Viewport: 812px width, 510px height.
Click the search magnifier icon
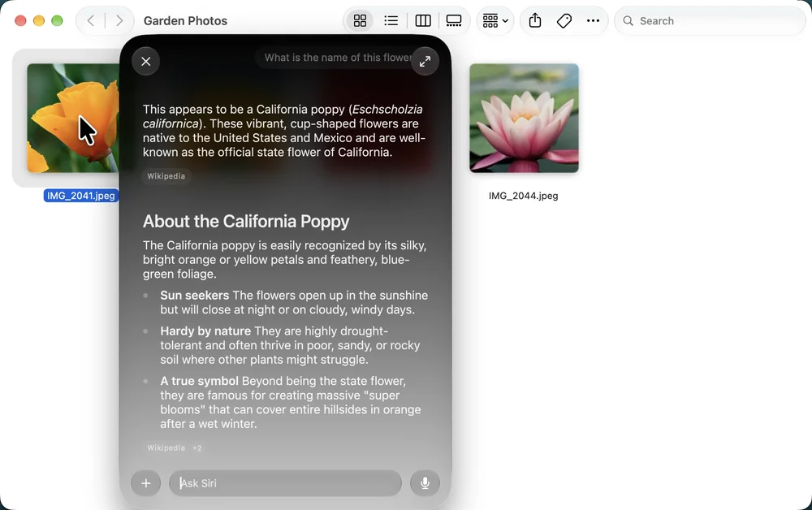pos(628,21)
